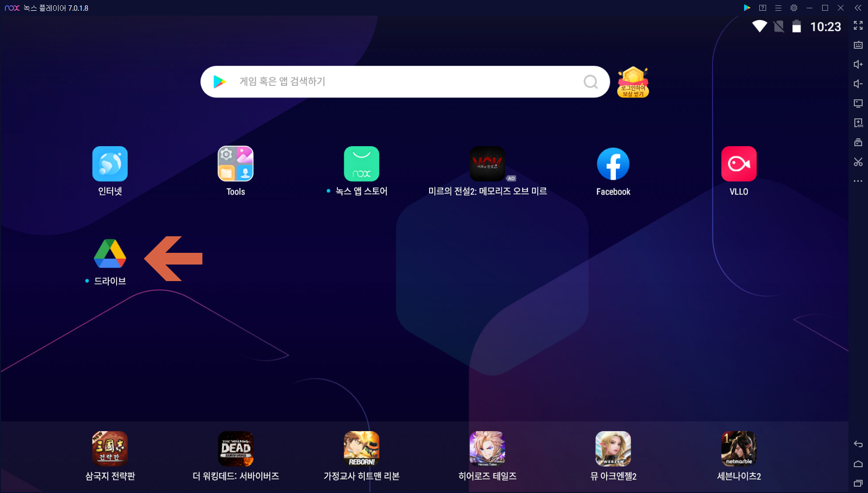This screenshot has height=493, width=868.
Task: Open the login reward badge
Action: pos(633,82)
